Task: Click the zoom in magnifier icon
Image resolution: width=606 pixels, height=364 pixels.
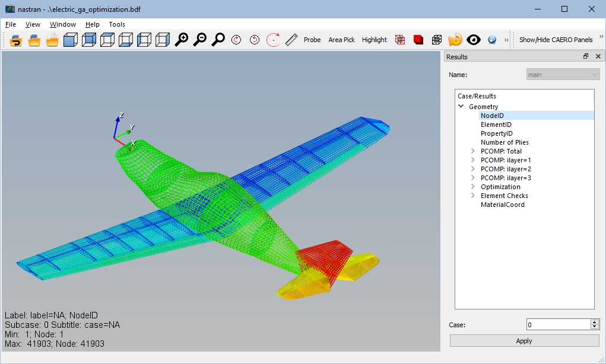Action: click(181, 40)
